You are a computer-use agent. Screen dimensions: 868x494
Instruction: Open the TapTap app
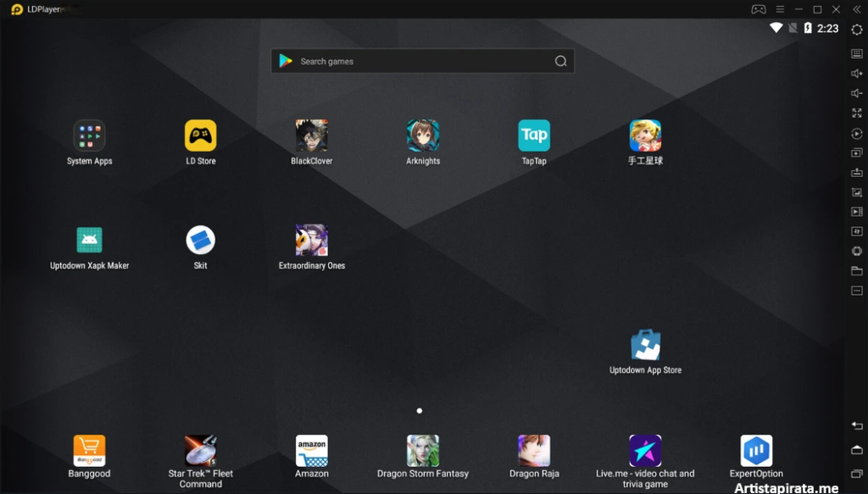coord(534,136)
